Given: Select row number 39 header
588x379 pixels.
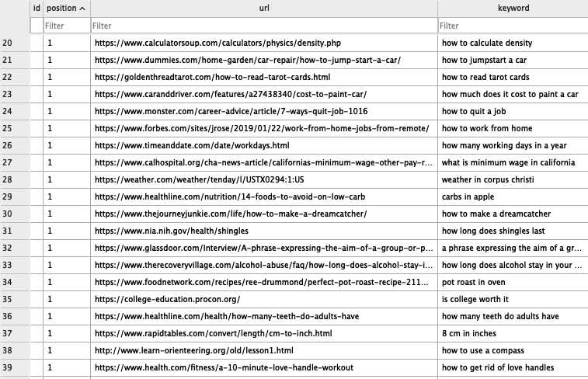Looking at the screenshot, I should [x=15, y=367].
